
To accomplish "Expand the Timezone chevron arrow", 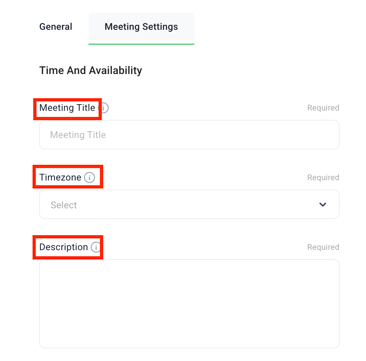I will tap(323, 204).
